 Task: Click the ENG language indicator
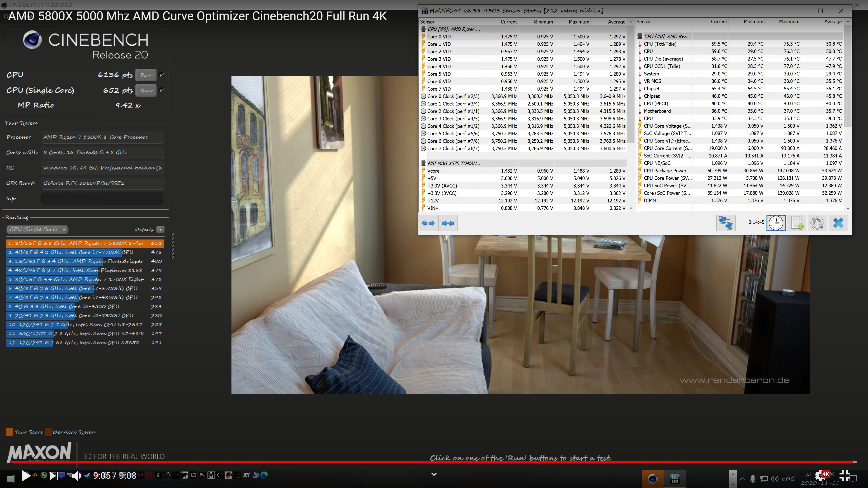pyautogui.click(x=788, y=479)
